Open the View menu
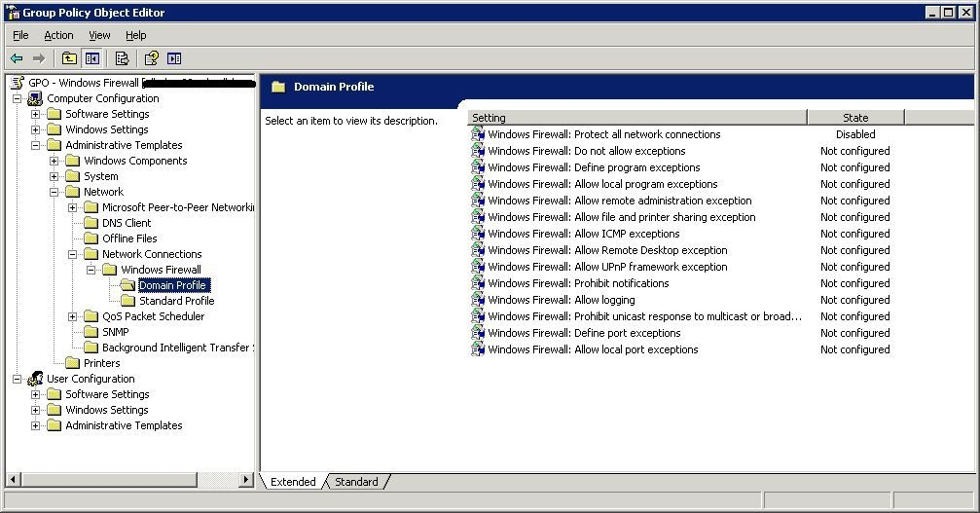 (x=99, y=36)
